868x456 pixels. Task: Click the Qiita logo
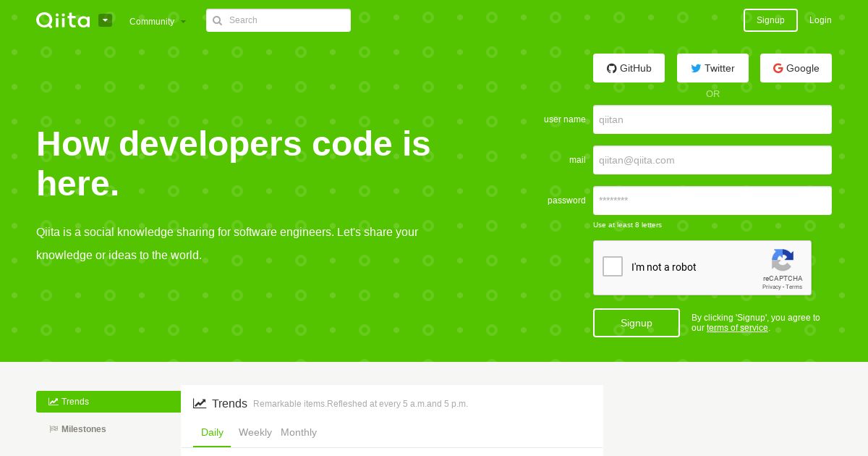click(x=63, y=20)
